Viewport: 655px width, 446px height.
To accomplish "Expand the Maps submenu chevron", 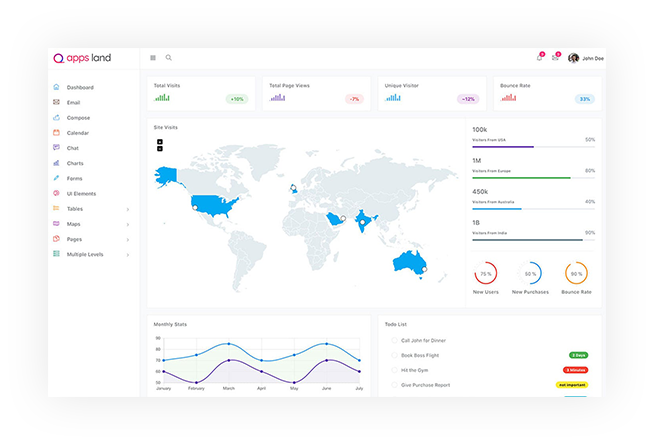I will click(x=128, y=224).
